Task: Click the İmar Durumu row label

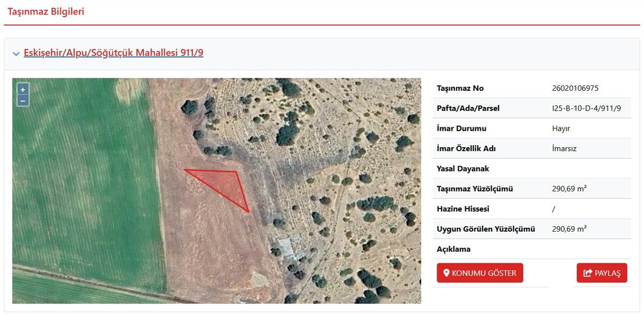Action: point(462,128)
